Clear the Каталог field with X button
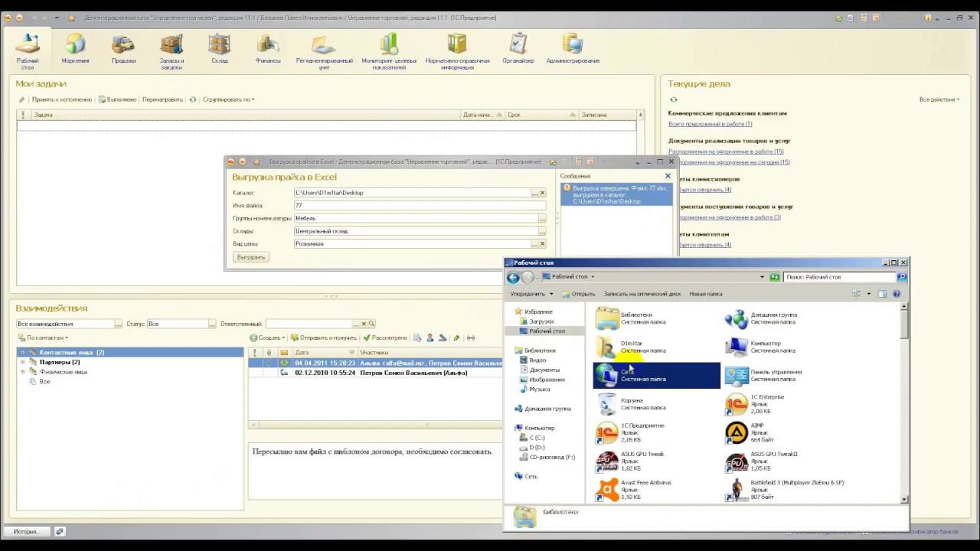The image size is (980, 551). [542, 193]
